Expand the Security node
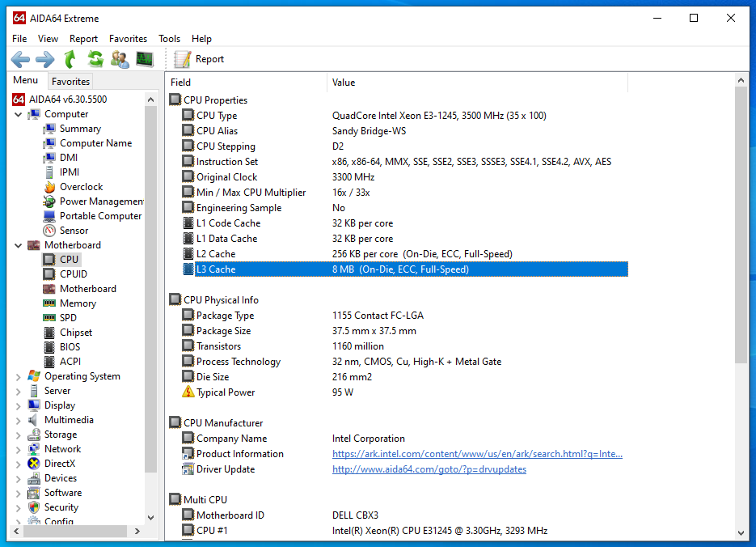 coord(19,507)
